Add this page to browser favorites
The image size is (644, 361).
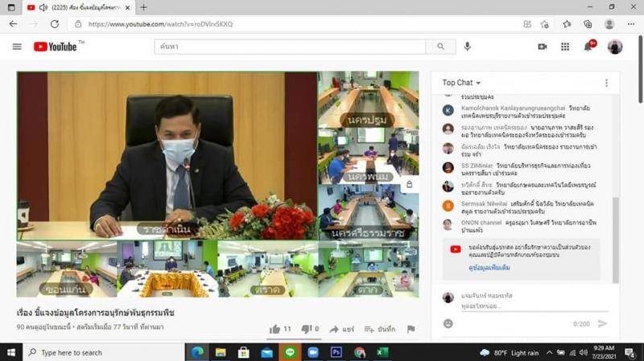pos(545,24)
